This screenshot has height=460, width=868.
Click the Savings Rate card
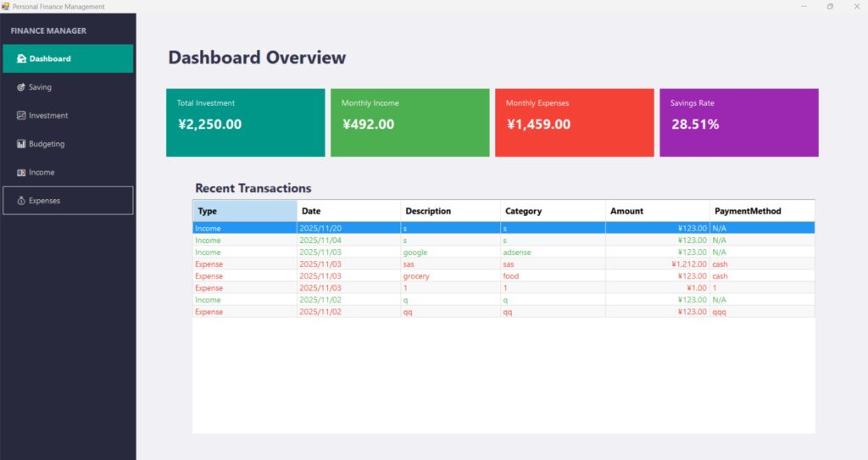click(739, 122)
